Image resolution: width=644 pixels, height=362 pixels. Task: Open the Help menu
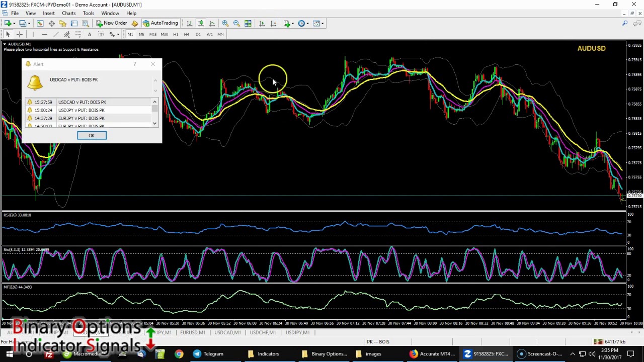pos(131,13)
